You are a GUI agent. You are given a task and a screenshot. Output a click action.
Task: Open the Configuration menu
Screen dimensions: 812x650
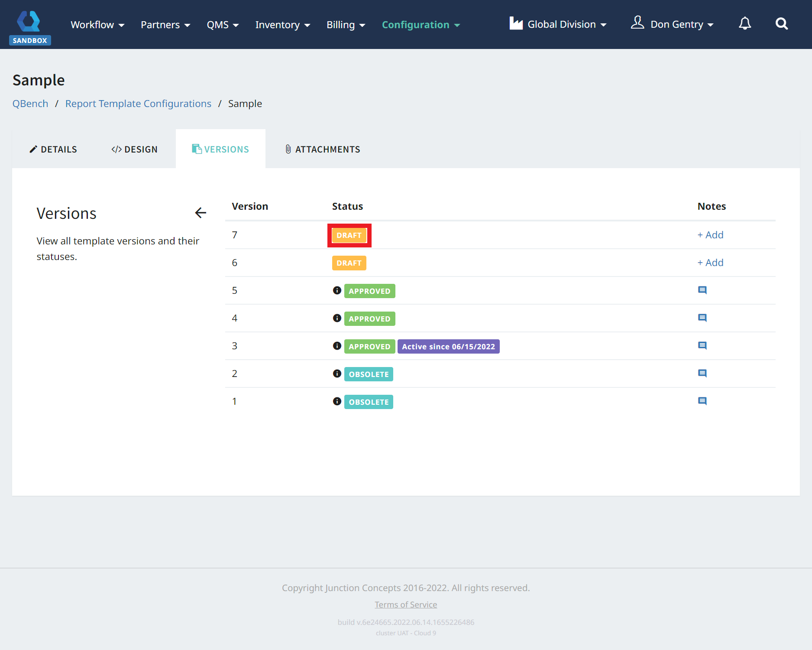[421, 25]
